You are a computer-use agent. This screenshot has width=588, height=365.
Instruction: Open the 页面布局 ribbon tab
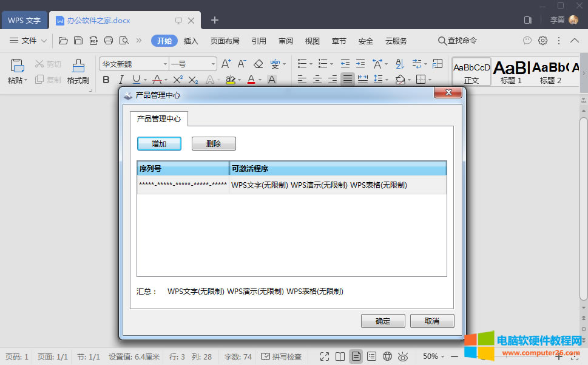pos(225,41)
